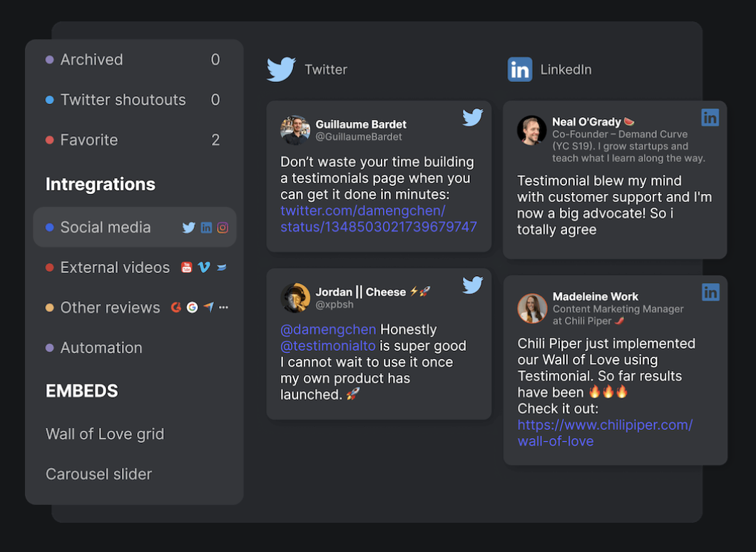Click the name Madeleine Work
This screenshot has height=552, width=756.
(x=596, y=297)
